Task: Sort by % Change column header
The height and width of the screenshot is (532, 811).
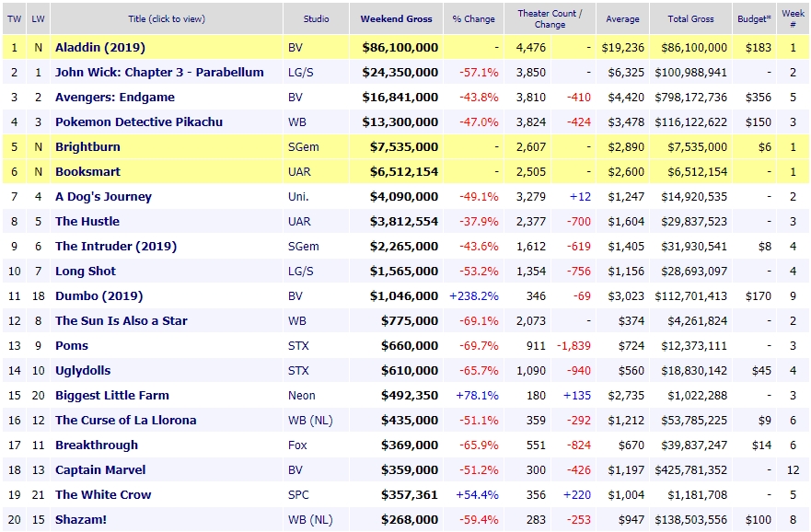Action: tap(473, 18)
